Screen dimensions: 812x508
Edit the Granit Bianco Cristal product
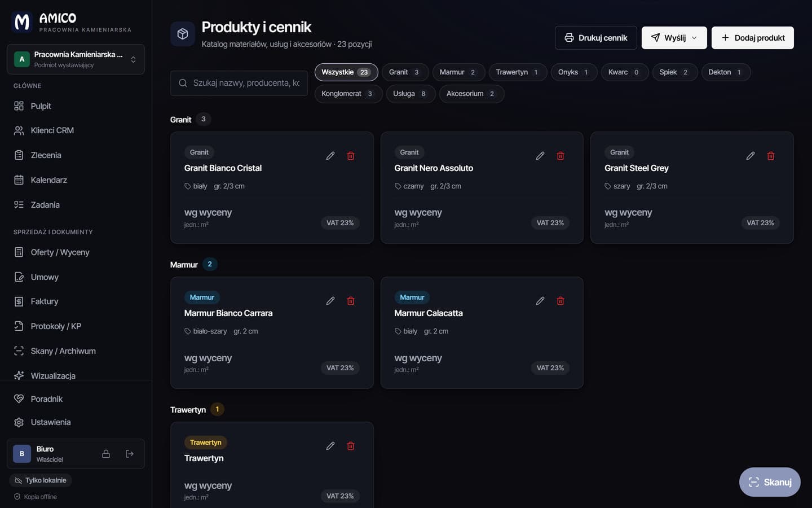(x=330, y=156)
